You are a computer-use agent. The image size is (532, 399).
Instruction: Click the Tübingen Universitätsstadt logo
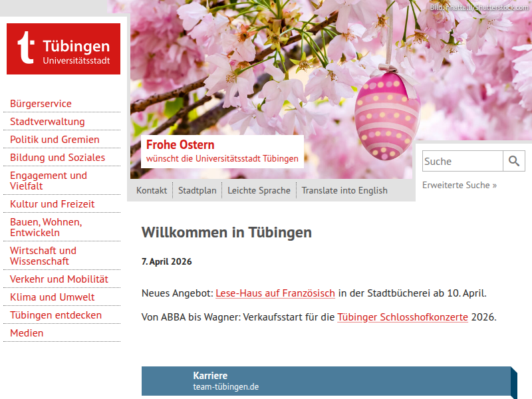63,49
